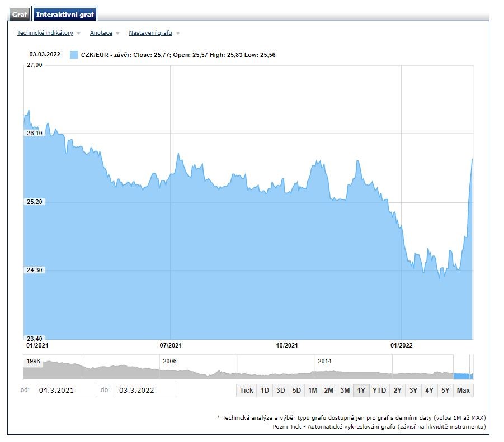
Task: Select the Interaktivní graf tab
Action: pos(65,14)
